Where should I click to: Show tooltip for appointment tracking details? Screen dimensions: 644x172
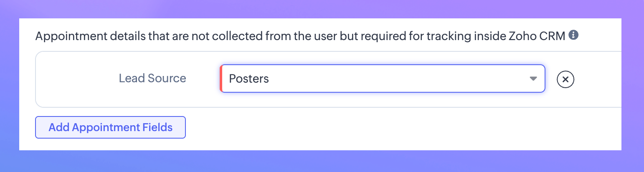(x=574, y=35)
